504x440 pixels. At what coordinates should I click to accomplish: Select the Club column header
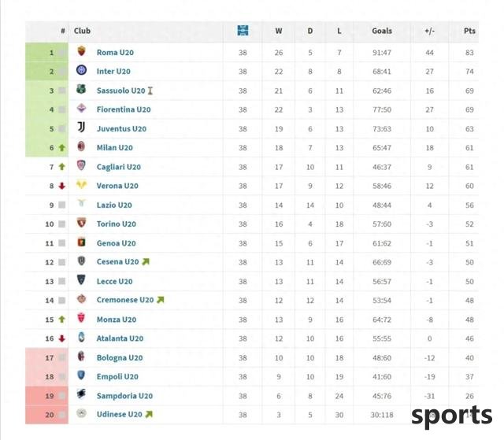(82, 31)
